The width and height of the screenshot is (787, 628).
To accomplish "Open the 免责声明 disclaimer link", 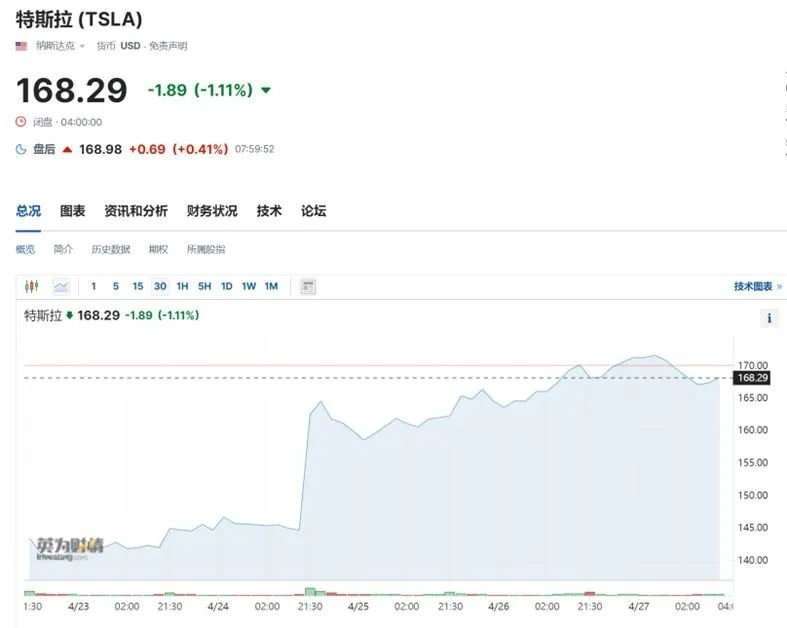I will [x=168, y=46].
